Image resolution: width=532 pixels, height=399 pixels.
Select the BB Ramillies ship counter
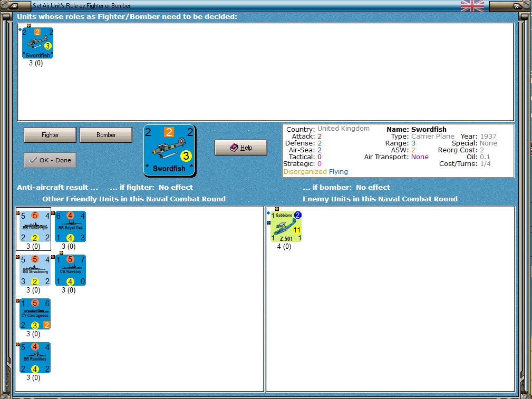click(x=35, y=357)
